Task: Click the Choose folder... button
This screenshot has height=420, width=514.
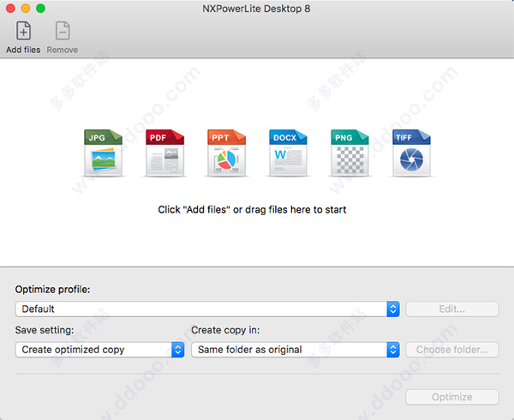Action: click(452, 350)
